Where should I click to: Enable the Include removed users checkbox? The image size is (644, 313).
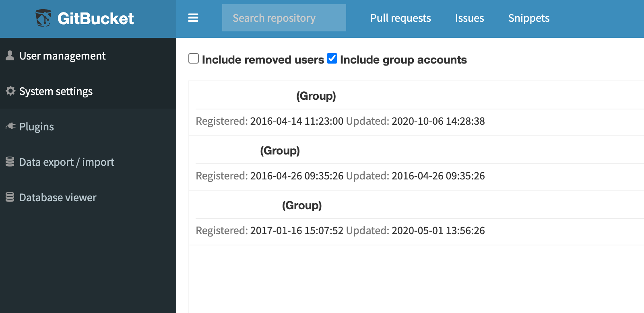click(194, 59)
